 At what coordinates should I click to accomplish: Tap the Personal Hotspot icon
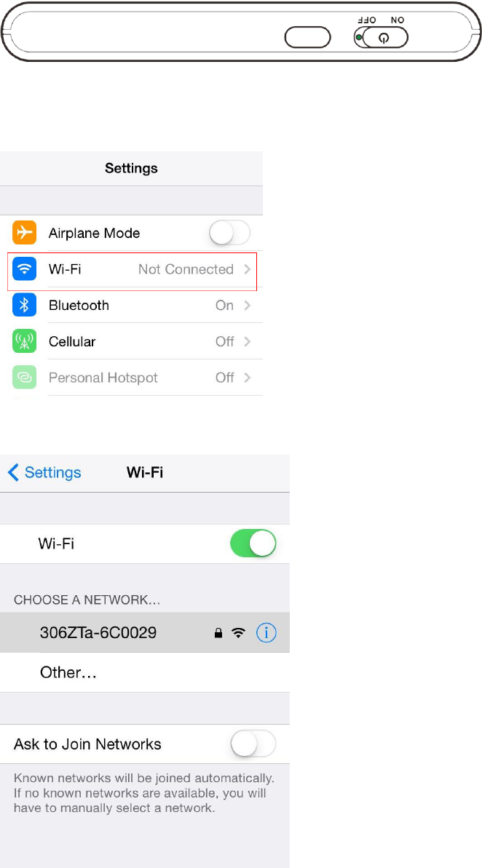[x=24, y=378]
